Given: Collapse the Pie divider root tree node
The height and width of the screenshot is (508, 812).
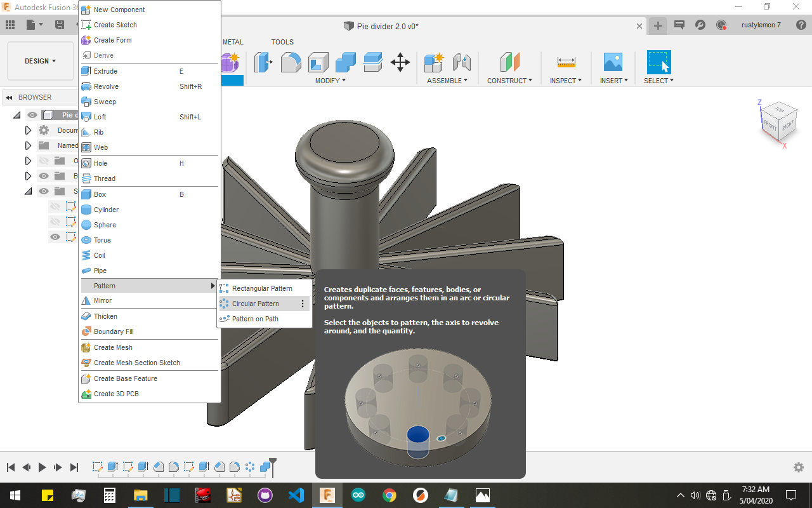Looking at the screenshot, I should click(16, 115).
